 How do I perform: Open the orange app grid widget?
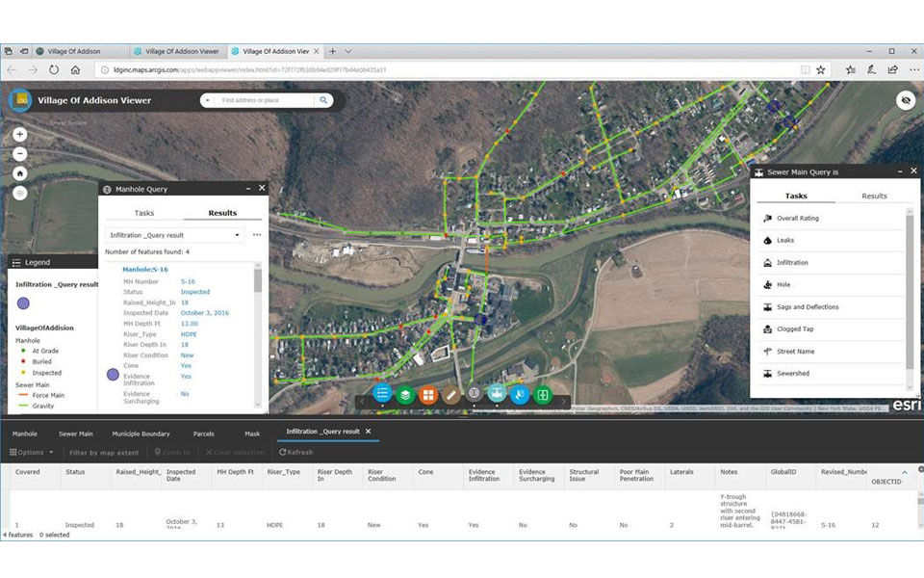[x=428, y=393]
